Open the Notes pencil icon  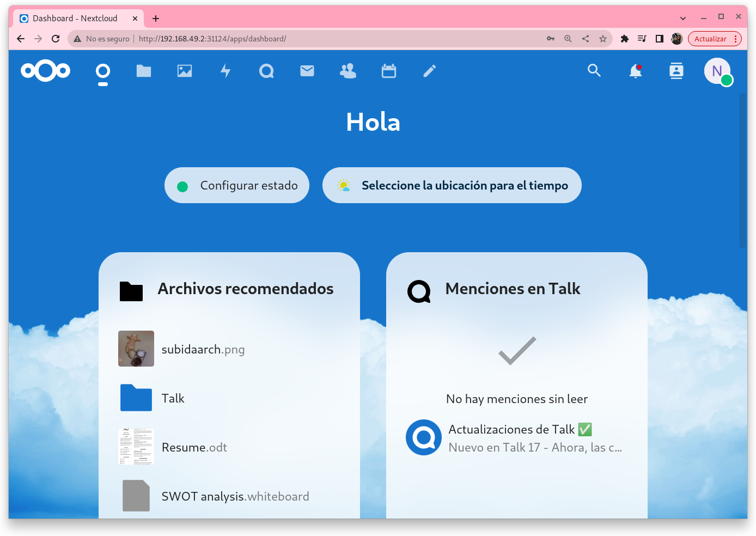tap(430, 71)
